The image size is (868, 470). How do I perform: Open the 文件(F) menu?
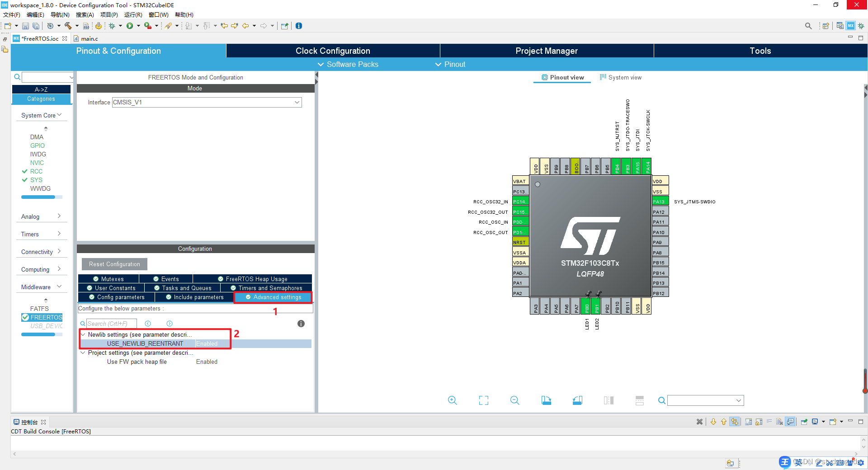(12, 15)
